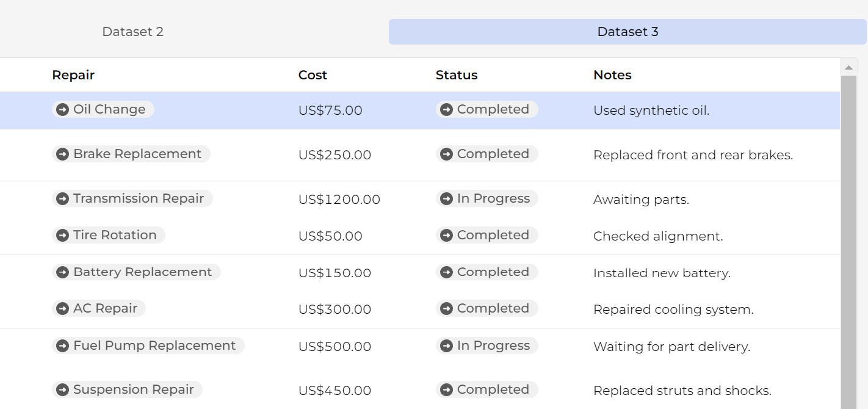
Task: Click In Progress chip for Transmission Repair
Action: click(487, 198)
